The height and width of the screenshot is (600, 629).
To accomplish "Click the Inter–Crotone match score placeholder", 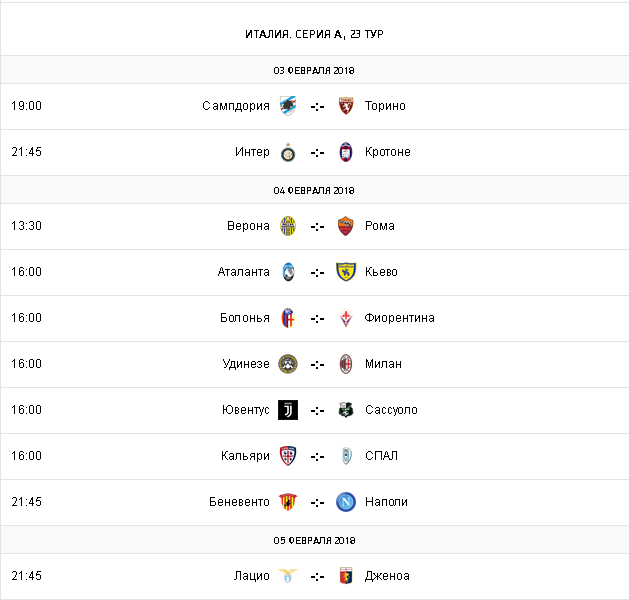I will [317, 152].
